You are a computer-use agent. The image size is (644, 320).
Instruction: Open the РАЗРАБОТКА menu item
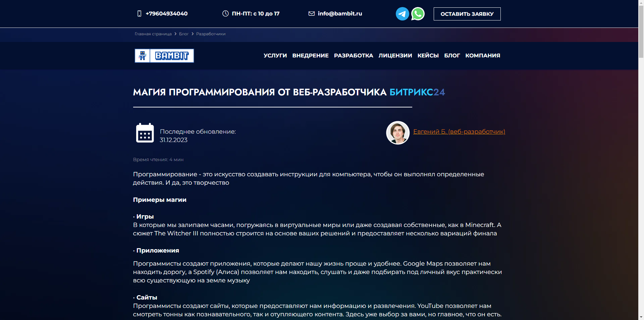tap(354, 55)
